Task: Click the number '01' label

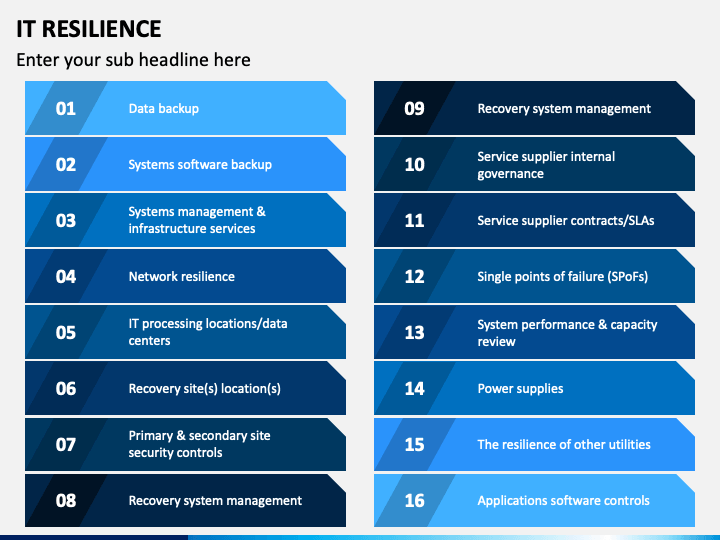Action: [x=66, y=109]
